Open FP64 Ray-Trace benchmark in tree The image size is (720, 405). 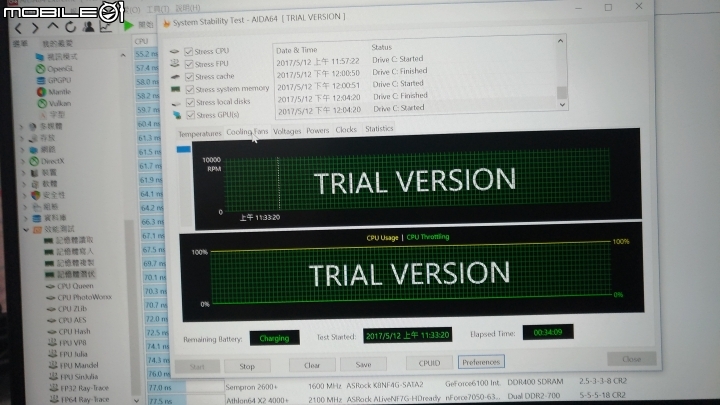coord(79,400)
